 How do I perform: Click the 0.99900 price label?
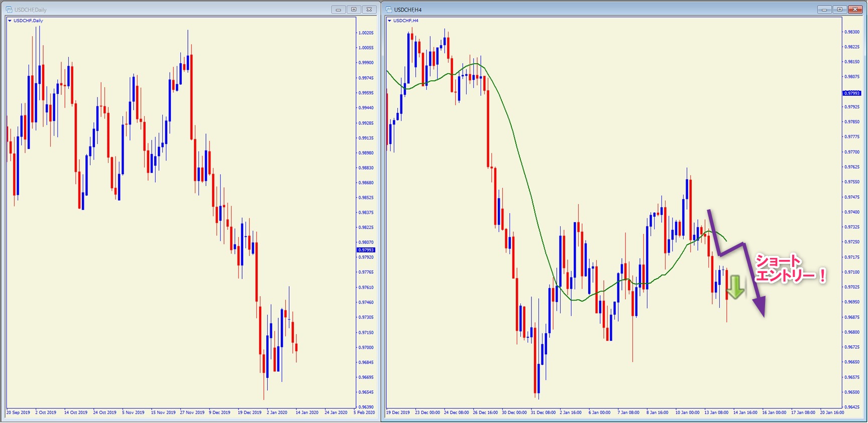click(x=366, y=63)
